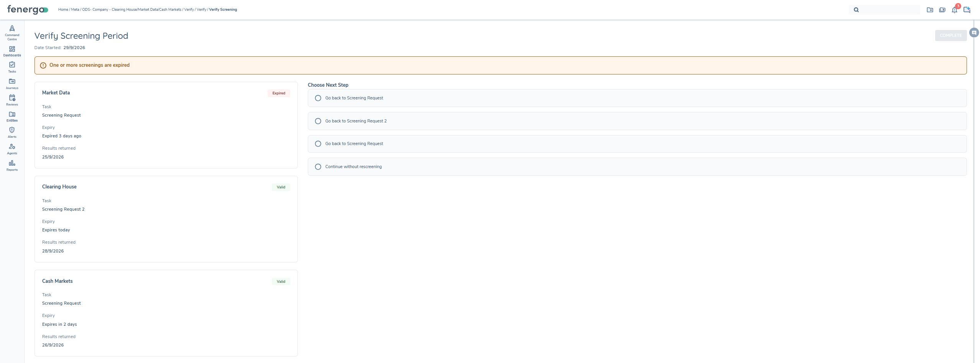The width and height of the screenshot is (980, 363).
Task: Click the Expired badge on Market Data
Action: click(279, 93)
